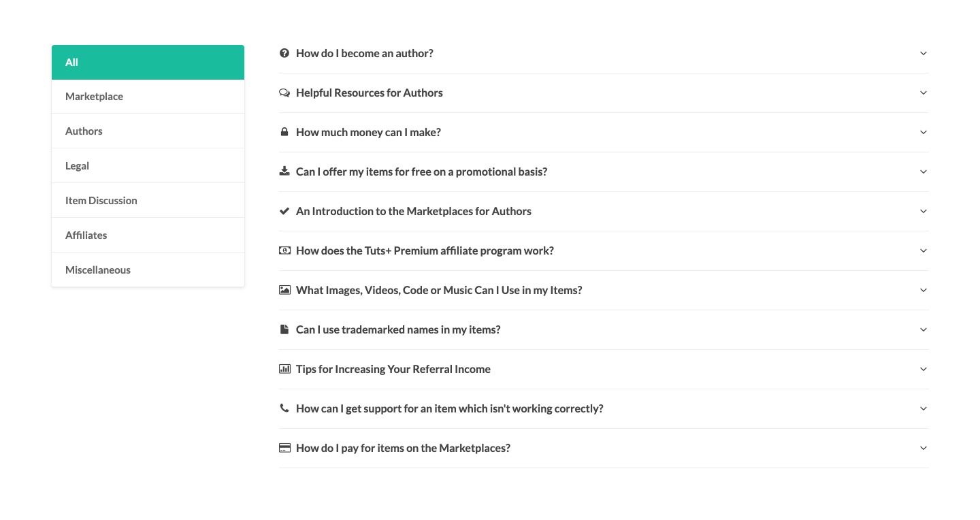Click the file icon beside trademarked names question
Viewport: 980px width, 520px height.
(x=284, y=329)
